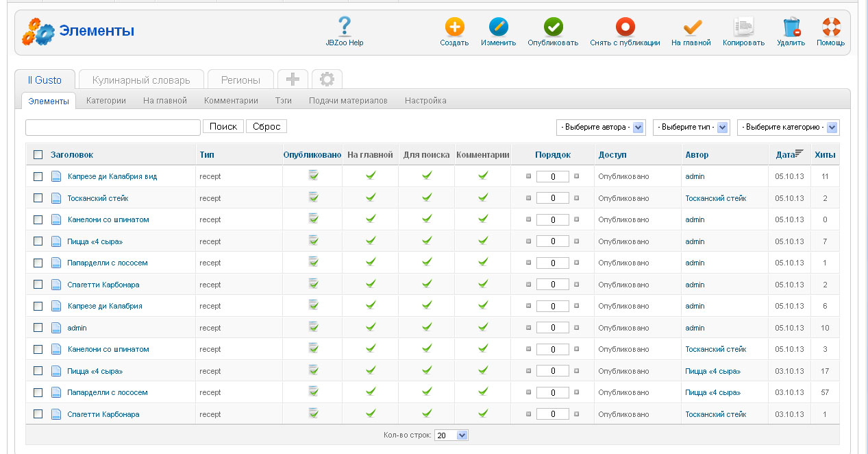Click the search text input field
Screen dimensions: 868x454
[113, 128]
